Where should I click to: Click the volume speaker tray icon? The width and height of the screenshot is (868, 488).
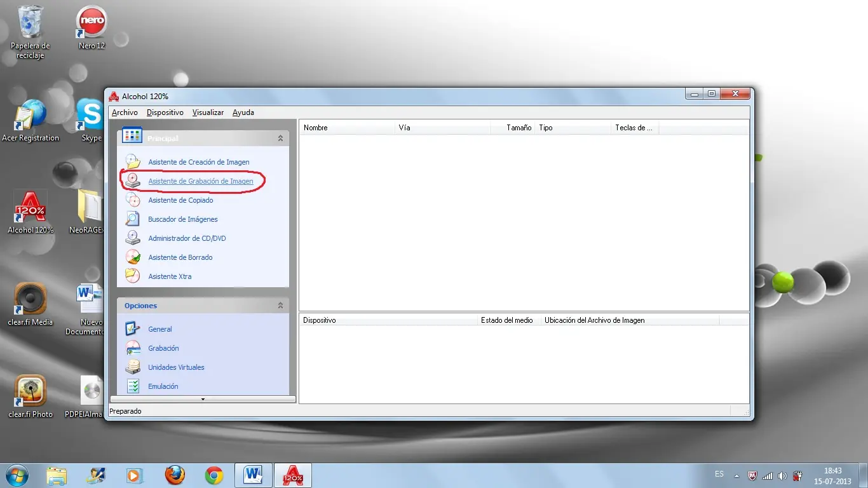(782, 475)
